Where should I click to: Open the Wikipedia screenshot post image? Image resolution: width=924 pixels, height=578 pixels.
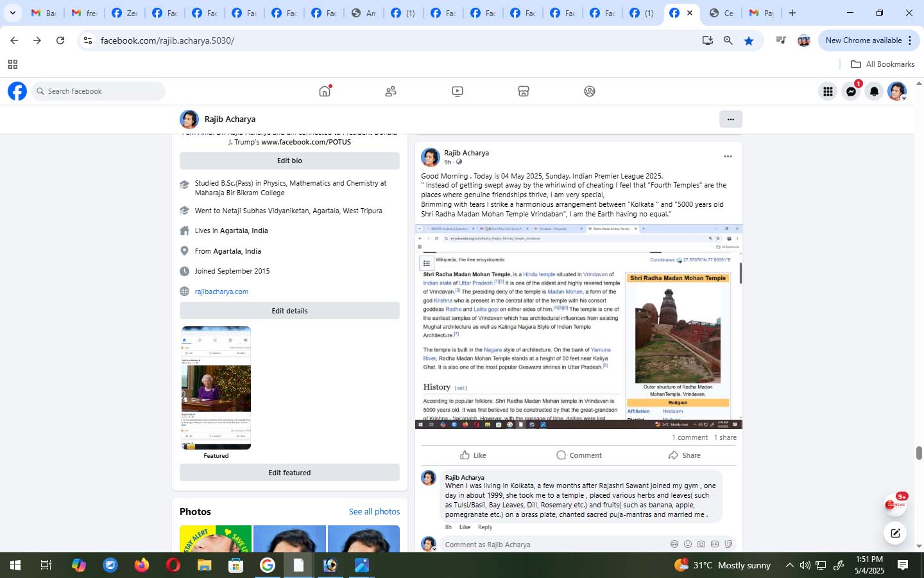pos(579,326)
